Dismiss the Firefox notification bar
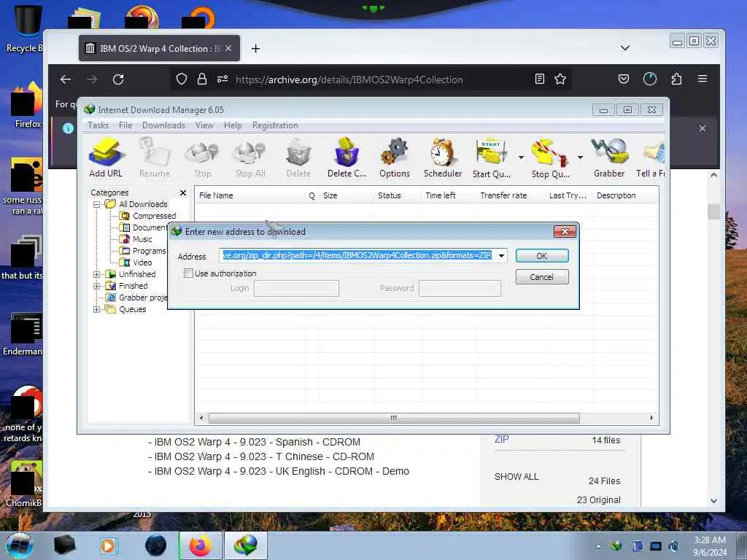This screenshot has width=747, height=560. point(703,128)
